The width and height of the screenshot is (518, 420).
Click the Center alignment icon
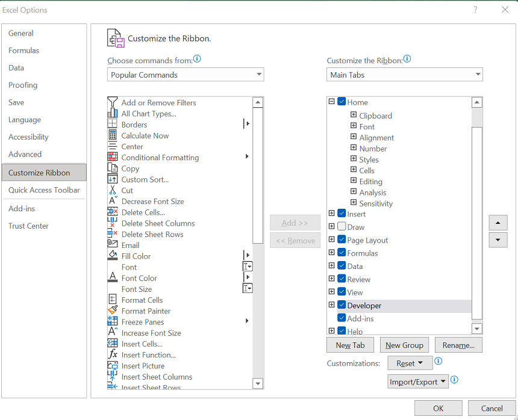(112, 146)
